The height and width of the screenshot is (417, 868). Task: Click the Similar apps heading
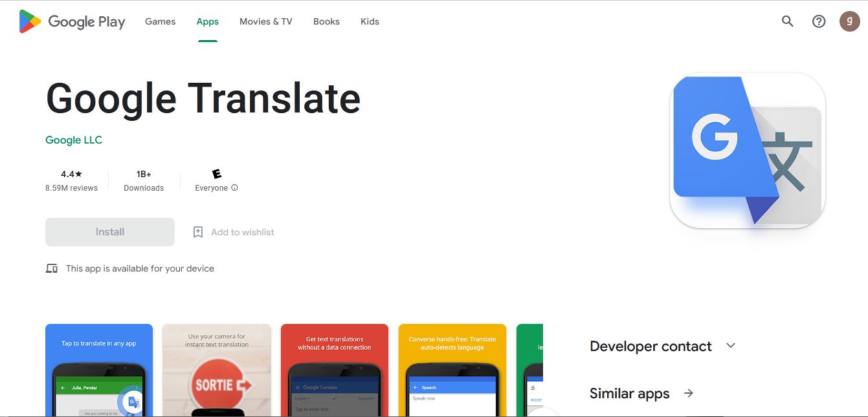(630, 393)
